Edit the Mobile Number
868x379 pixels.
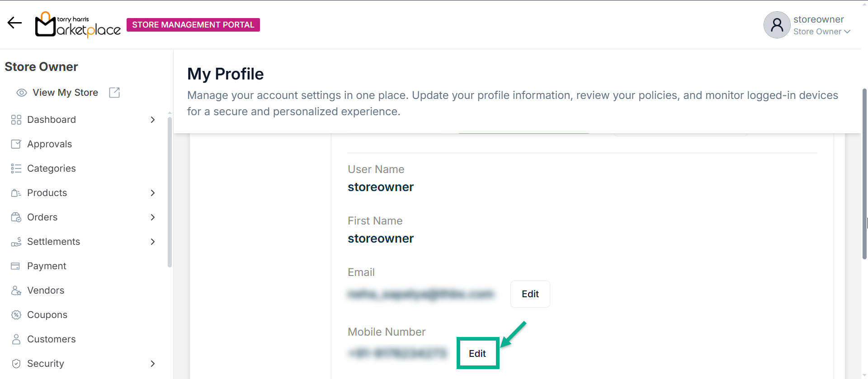click(x=477, y=354)
